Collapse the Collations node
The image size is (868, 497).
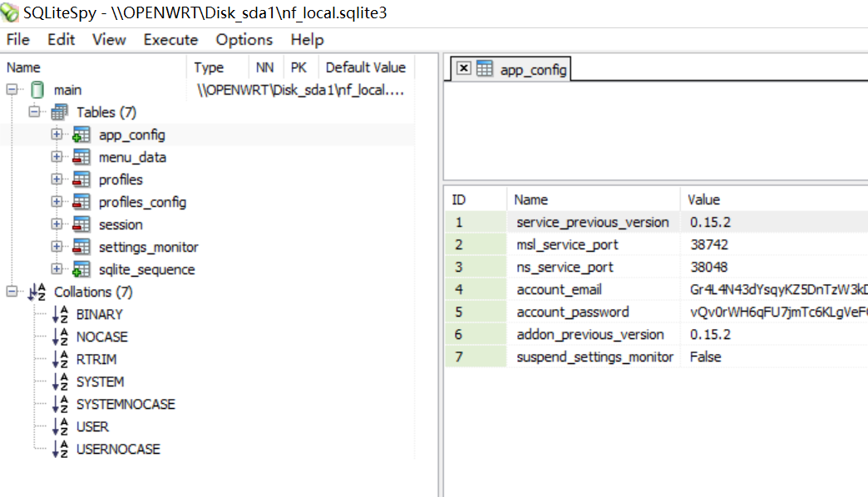tap(12, 291)
